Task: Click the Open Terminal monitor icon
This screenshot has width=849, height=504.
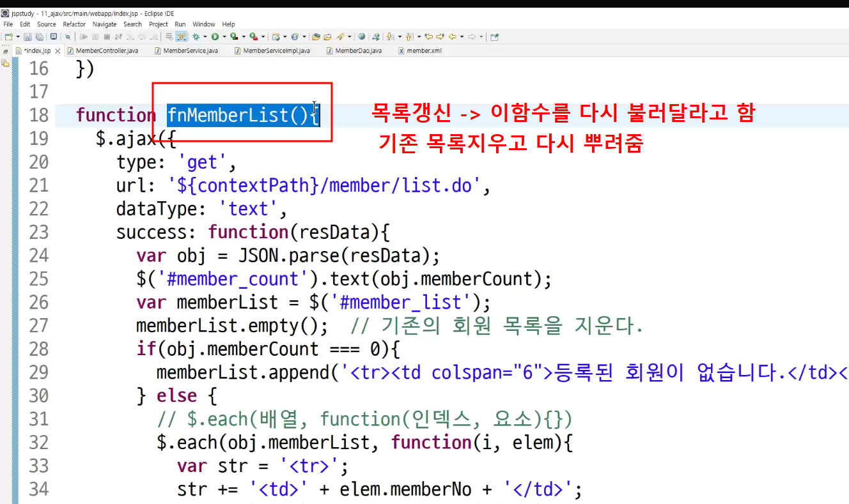Action: pos(54,37)
